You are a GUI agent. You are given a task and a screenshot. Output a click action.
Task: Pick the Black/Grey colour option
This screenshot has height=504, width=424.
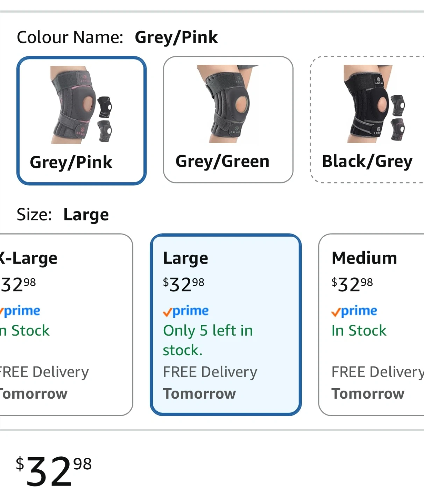click(367, 120)
